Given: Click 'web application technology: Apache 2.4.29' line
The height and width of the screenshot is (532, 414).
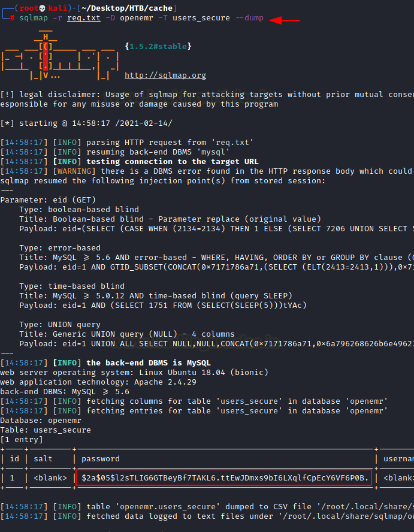Looking at the screenshot, I should 98,382.
